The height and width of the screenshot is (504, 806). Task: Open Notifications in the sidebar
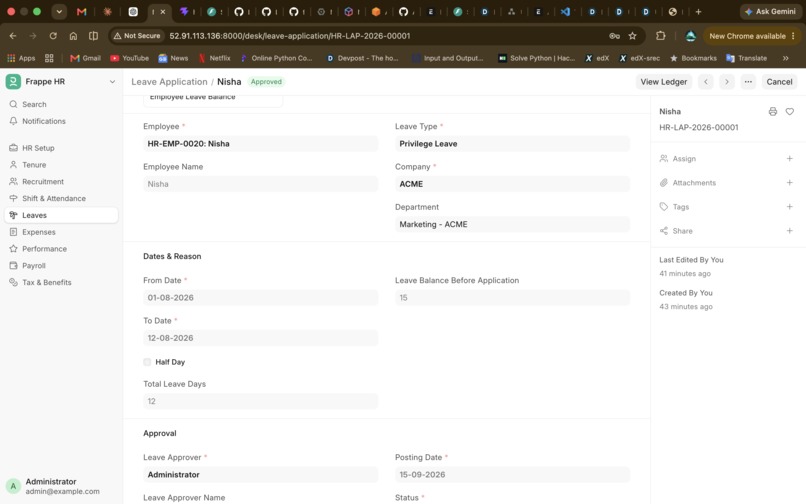coord(44,121)
